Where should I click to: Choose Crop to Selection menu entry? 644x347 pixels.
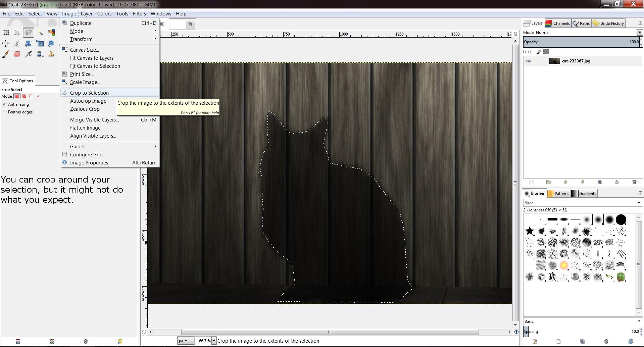point(89,93)
